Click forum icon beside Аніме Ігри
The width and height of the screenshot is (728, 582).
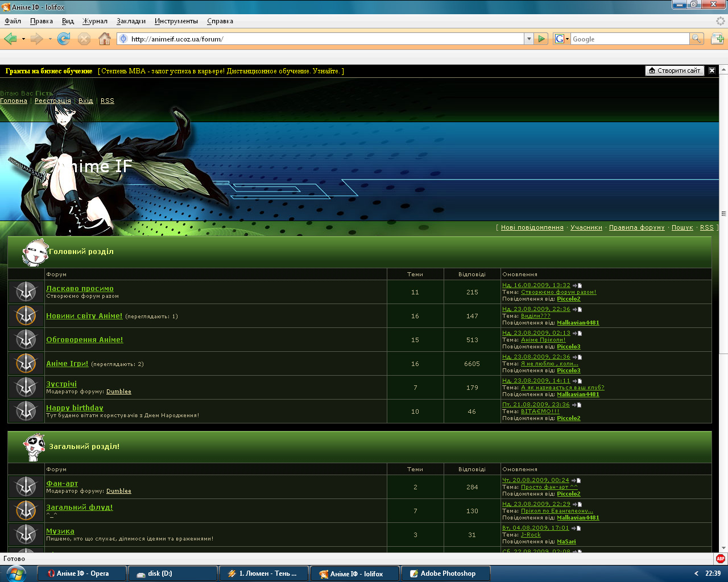pyautogui.click(x=26, y=363)
